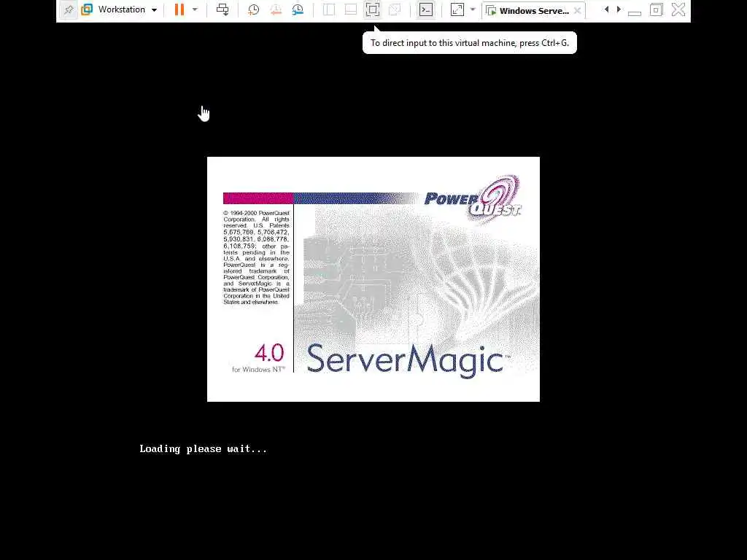Enter Unity mode

tap(395, 9)
